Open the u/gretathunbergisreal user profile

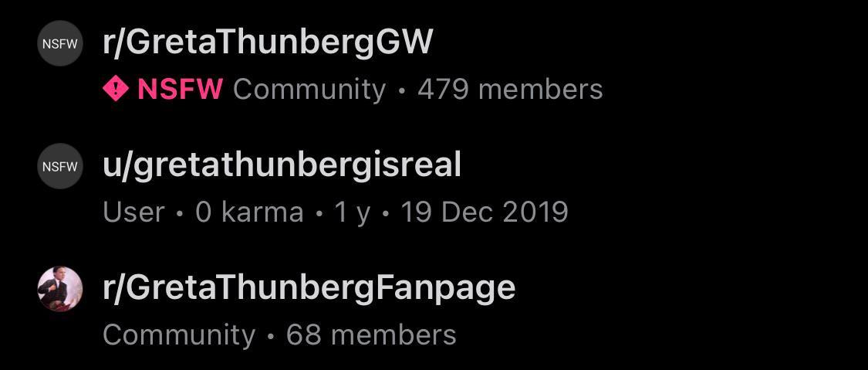282,165
